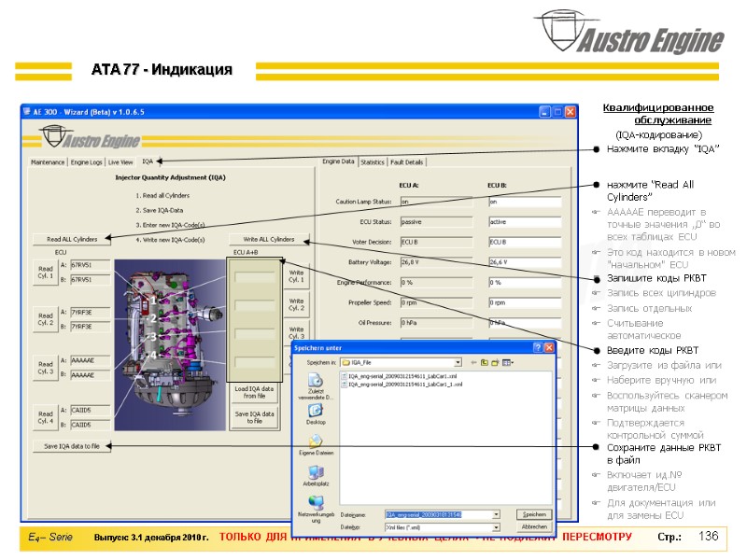Screen dimensions: 747x560
Task: Click the help question mark of Speichern unter
Action: tap(538, 347)
